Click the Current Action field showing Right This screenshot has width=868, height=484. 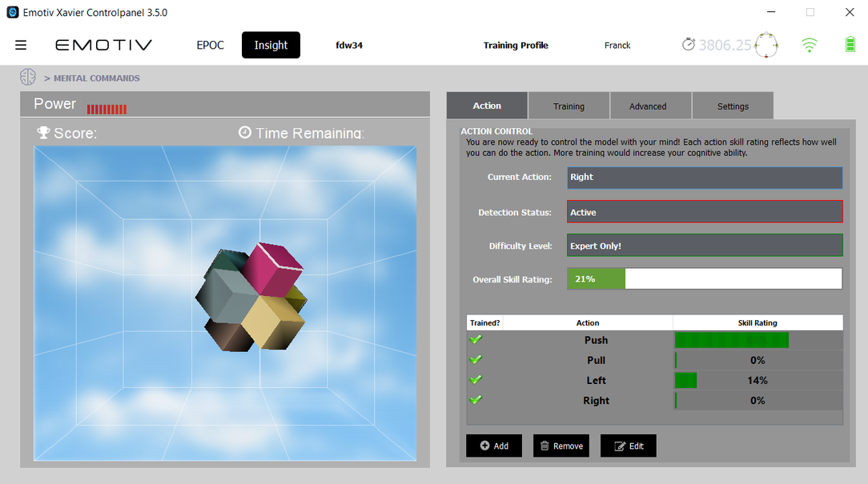click(705, 178)
